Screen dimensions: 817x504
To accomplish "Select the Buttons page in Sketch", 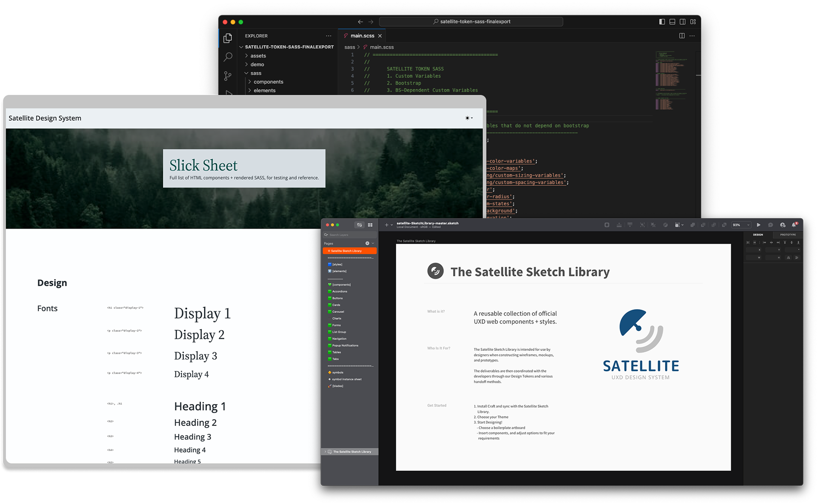I will (337, 298).
